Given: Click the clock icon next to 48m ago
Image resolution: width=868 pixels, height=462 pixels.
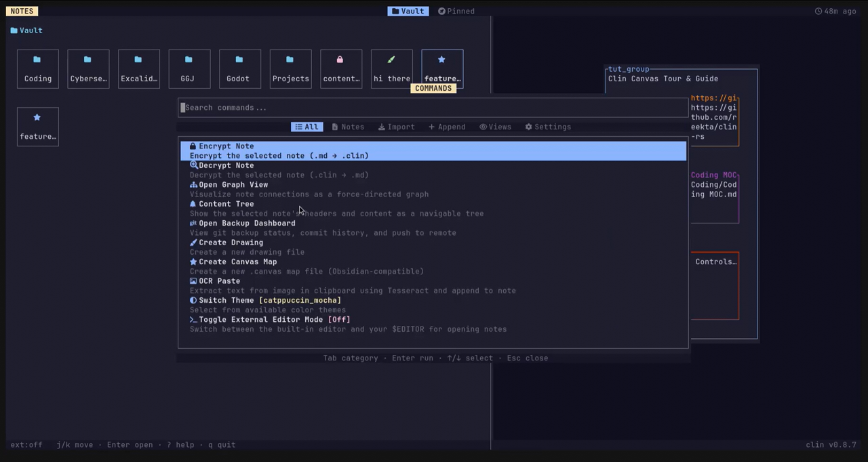Looking at the screenshot, I should (x=818, y=12).
